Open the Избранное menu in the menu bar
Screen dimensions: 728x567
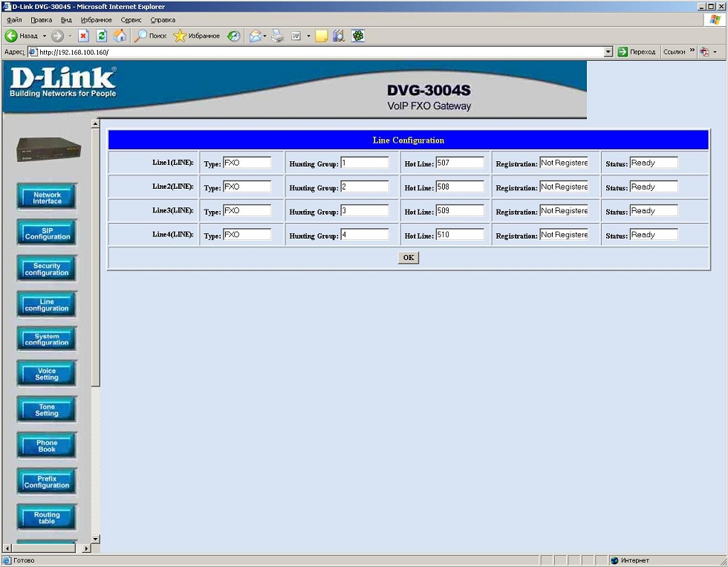97,20
